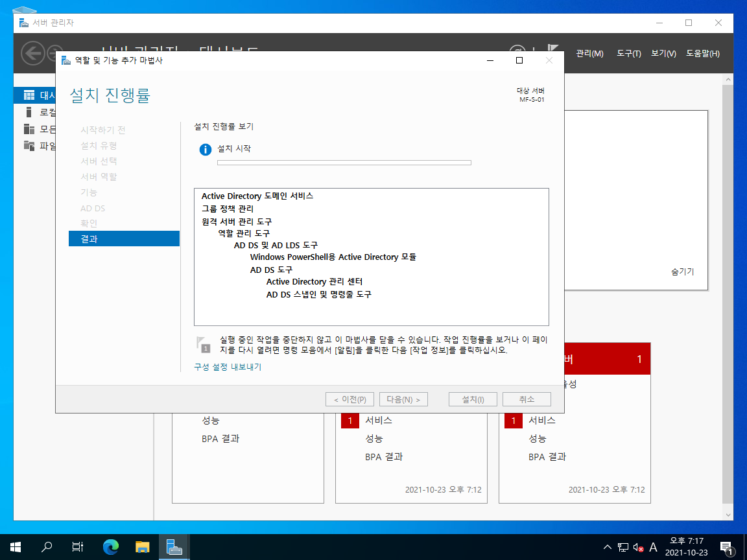Click Active Directory 관리 센터 entry

pos(314,282)
